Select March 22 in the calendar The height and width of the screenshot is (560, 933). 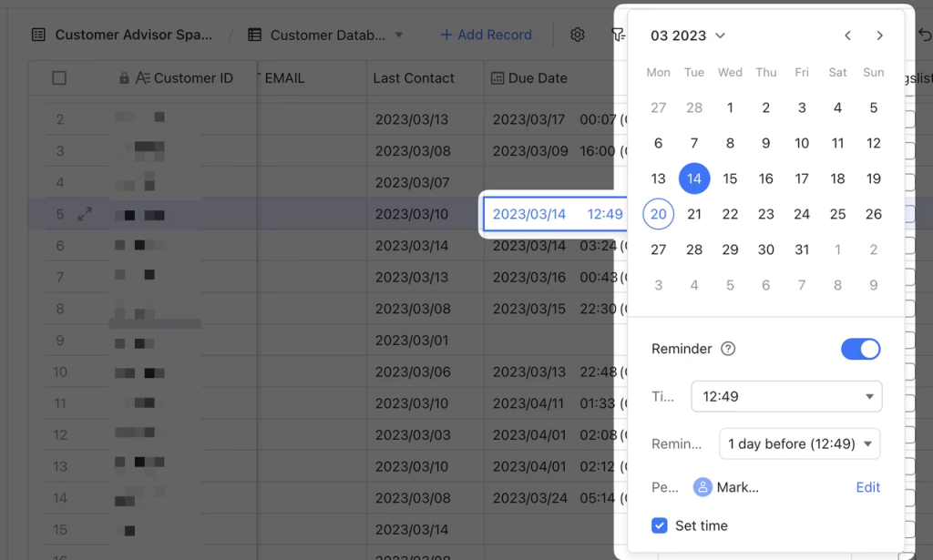click(730, 214)
